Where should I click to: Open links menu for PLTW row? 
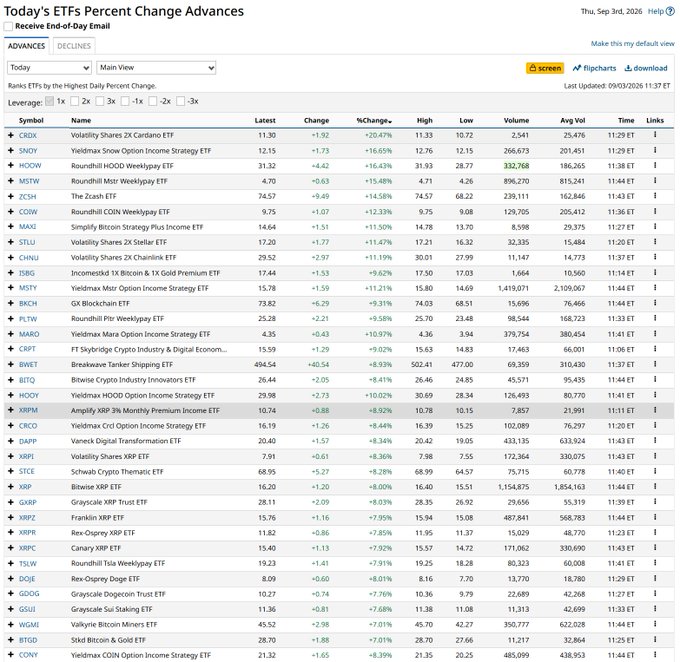coord(655,318)
